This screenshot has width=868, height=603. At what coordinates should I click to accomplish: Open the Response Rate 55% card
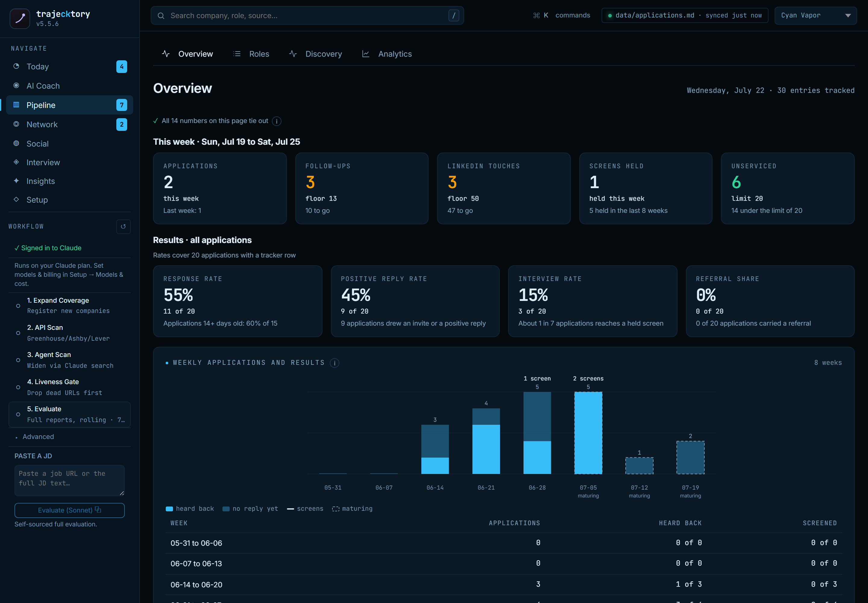(237, 301)
